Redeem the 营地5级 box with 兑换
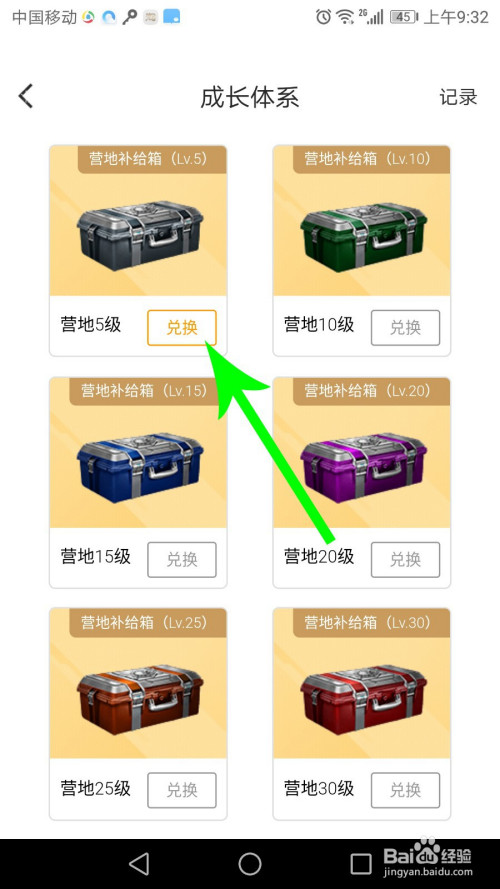 (x=182, y=328)
